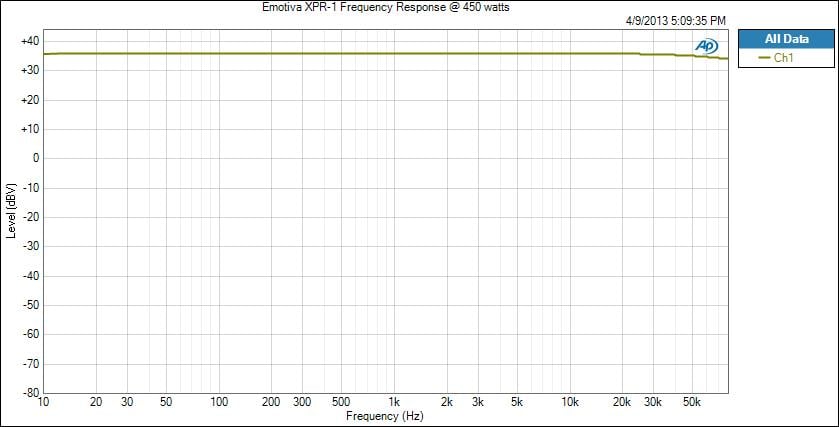
Task: Select the Level (dBV) vertical axis label
Action: (11, 210)
